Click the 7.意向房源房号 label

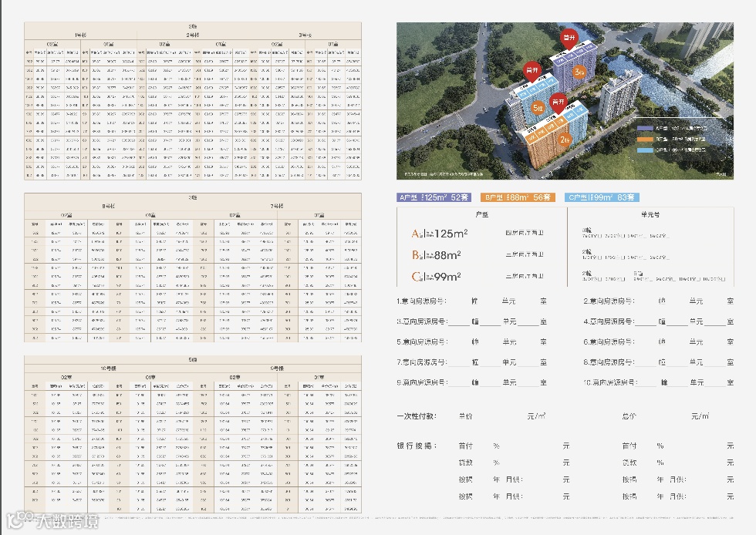[421, 362]
